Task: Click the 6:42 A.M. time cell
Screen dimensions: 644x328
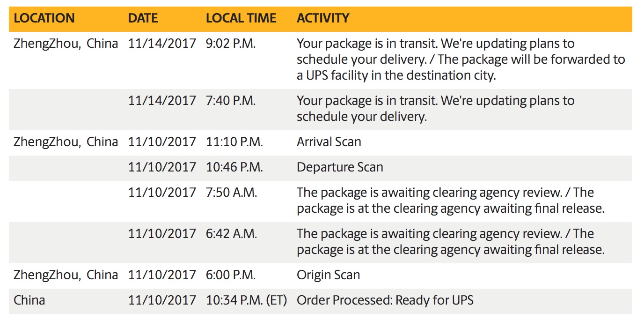Action: tap(231, 234)
